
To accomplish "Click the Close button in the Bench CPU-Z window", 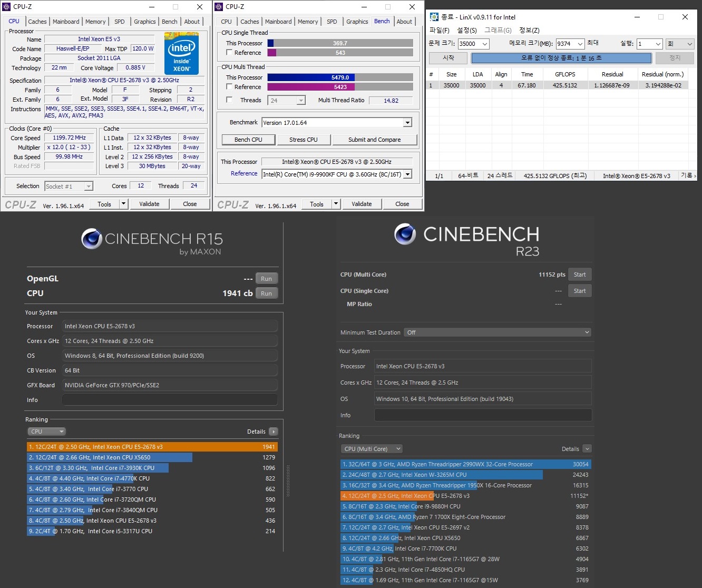I will click(402, 204).
